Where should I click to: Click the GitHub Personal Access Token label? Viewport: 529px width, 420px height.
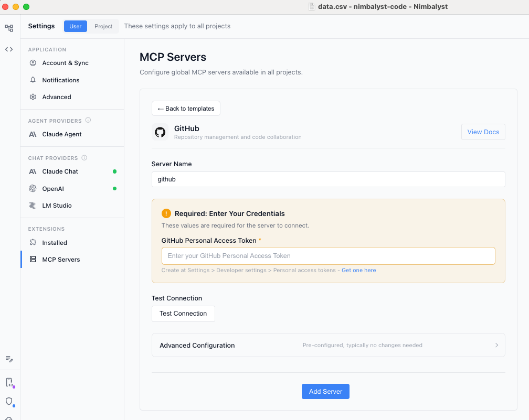(x=209, y=240)
